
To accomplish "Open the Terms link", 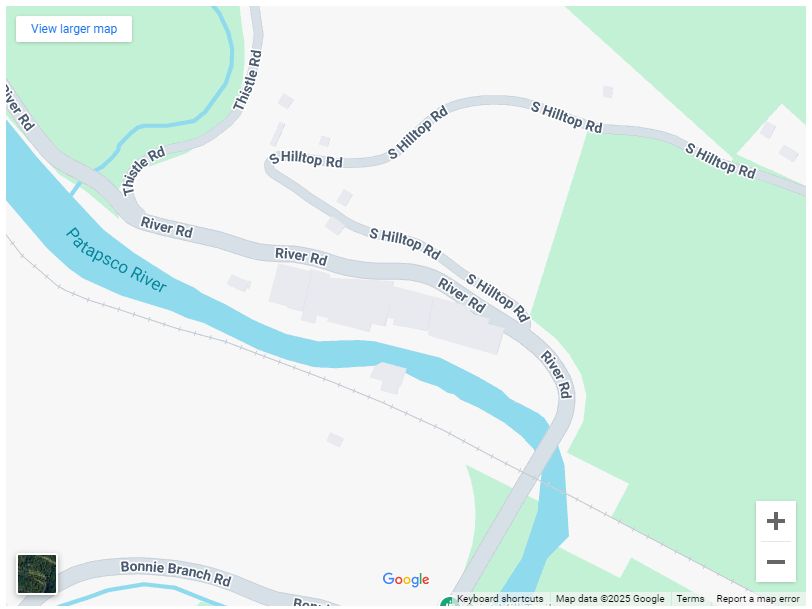I will 690,599.
